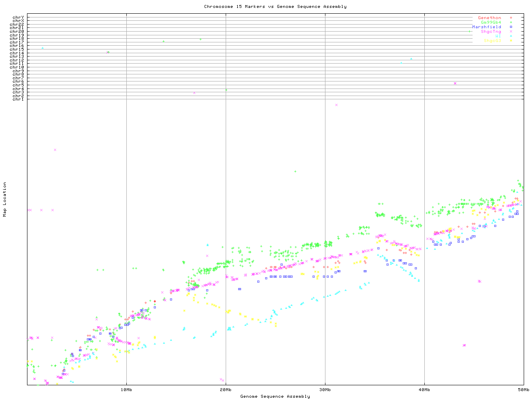
Task: Click the cyan WI triangle legend marker
Action: click(511, 36)
